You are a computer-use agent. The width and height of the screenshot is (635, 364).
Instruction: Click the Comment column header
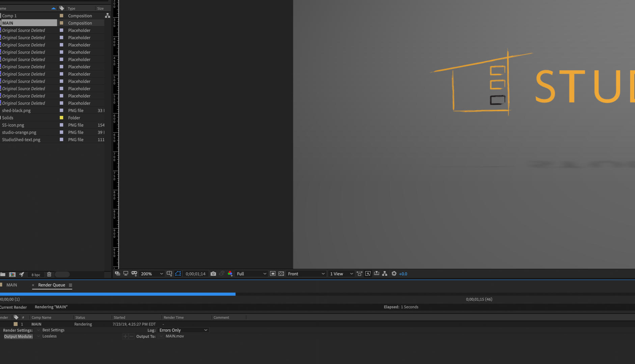point(221,317)
